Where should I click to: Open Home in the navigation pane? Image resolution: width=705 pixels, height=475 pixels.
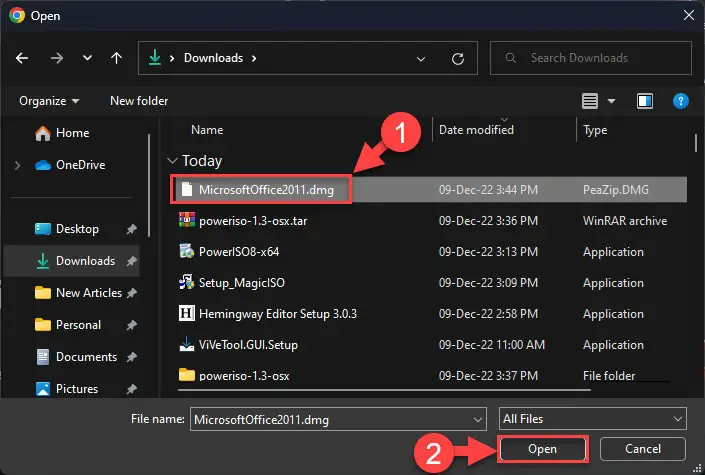pyautogui.click(x=62, y=133)
